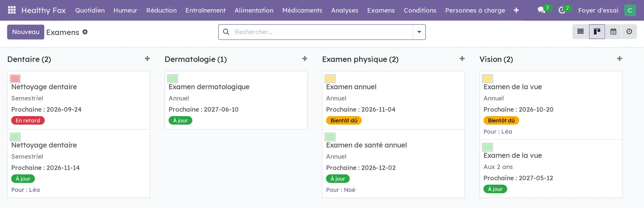
Task: Click the En retard status badge
Action: [28, 121]
